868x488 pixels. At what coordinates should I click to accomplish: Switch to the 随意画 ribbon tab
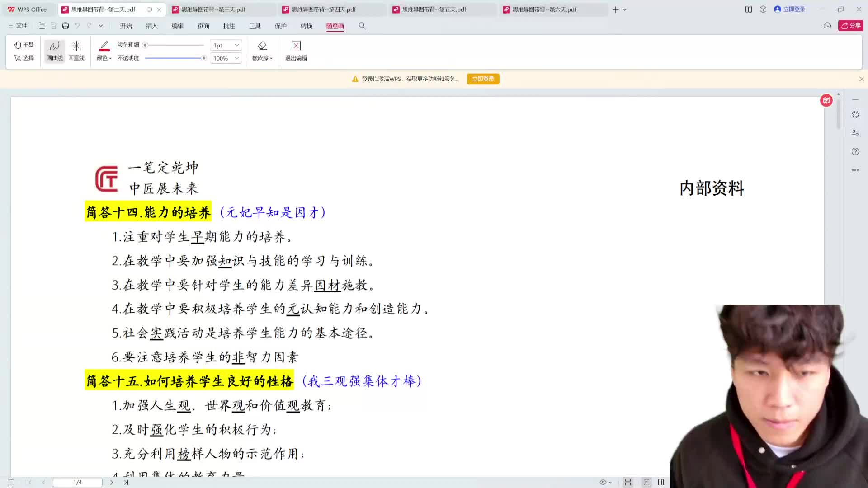coord(335,26)
